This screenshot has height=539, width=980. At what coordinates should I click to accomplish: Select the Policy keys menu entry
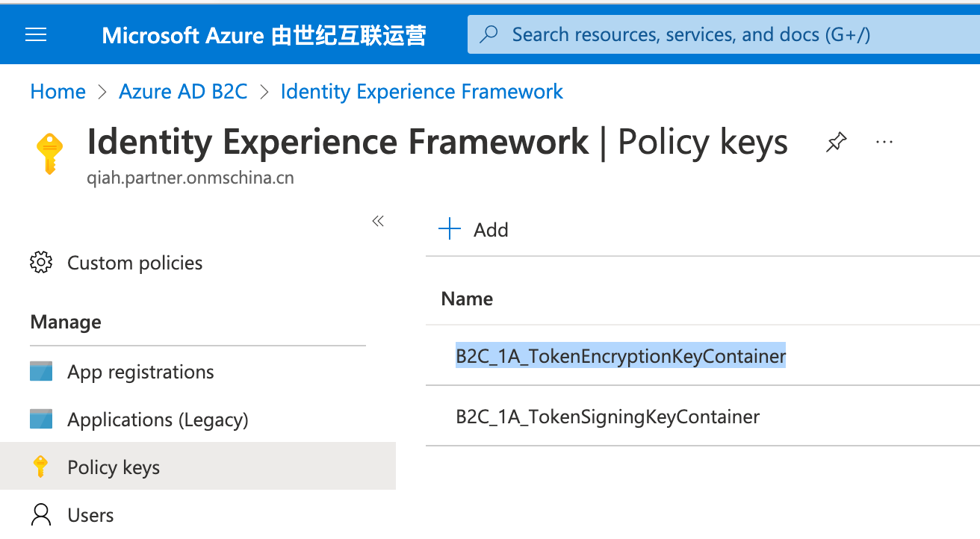[x=114, y=467]
